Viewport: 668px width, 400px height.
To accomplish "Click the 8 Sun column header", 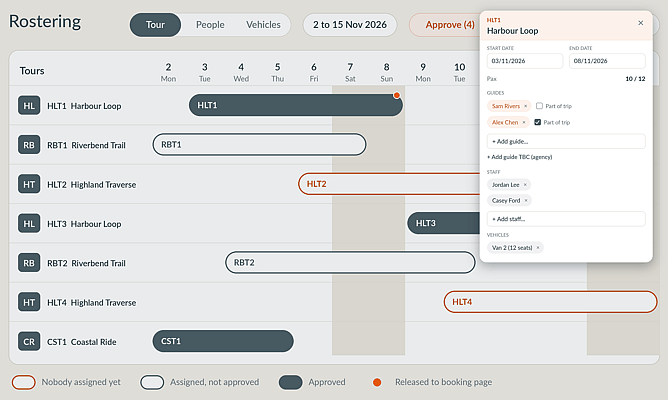I will click(386, 72).
